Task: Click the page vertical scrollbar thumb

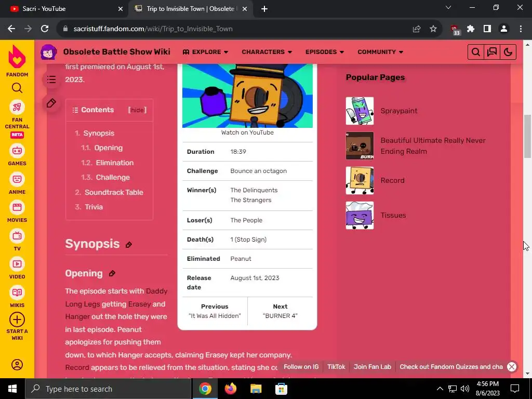Action: (x=528, y=137)
